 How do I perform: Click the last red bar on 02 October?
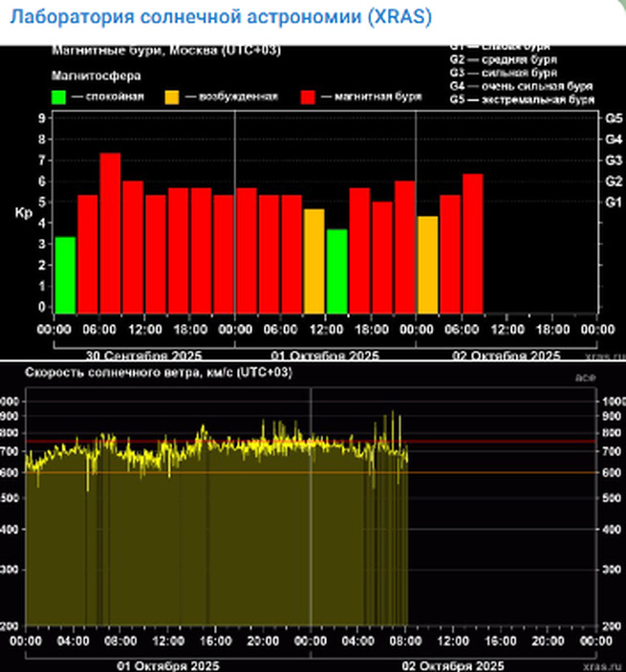[473, 243]
